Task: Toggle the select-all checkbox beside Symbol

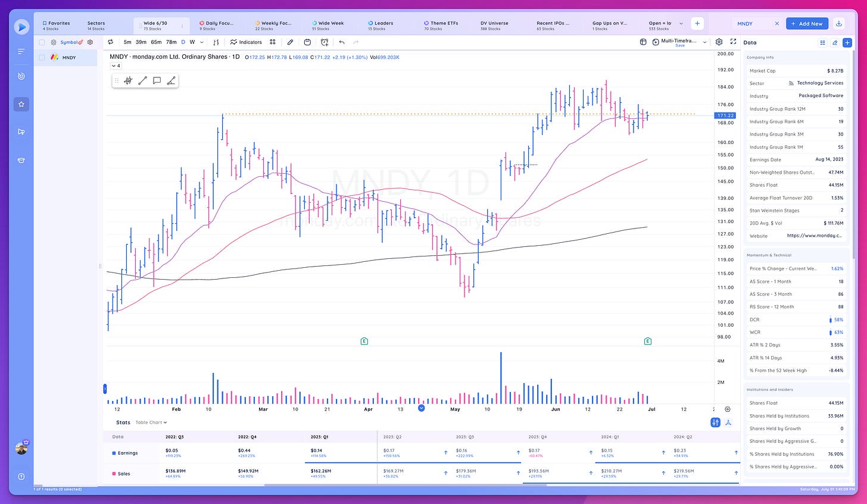Action: click(x=42, y=42)
